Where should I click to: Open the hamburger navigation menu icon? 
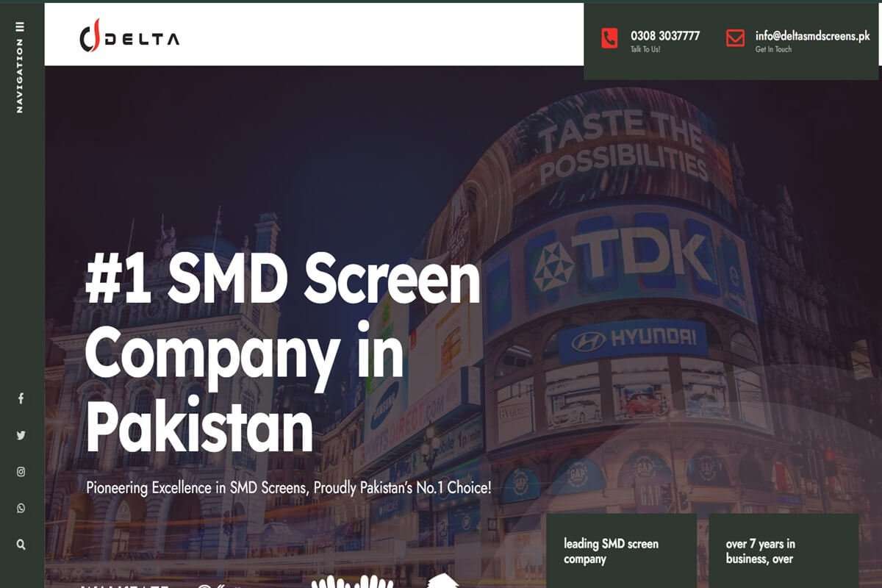click(20, 26)
